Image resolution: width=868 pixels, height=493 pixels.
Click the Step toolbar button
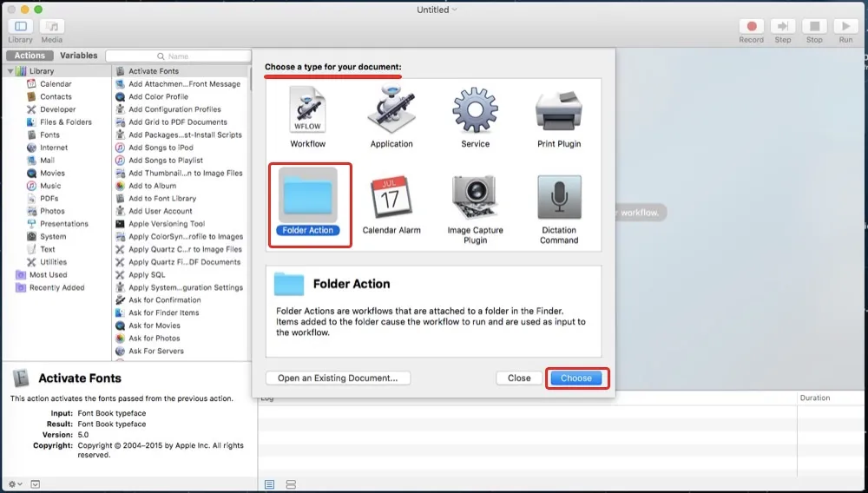click(x=783, y=26)
